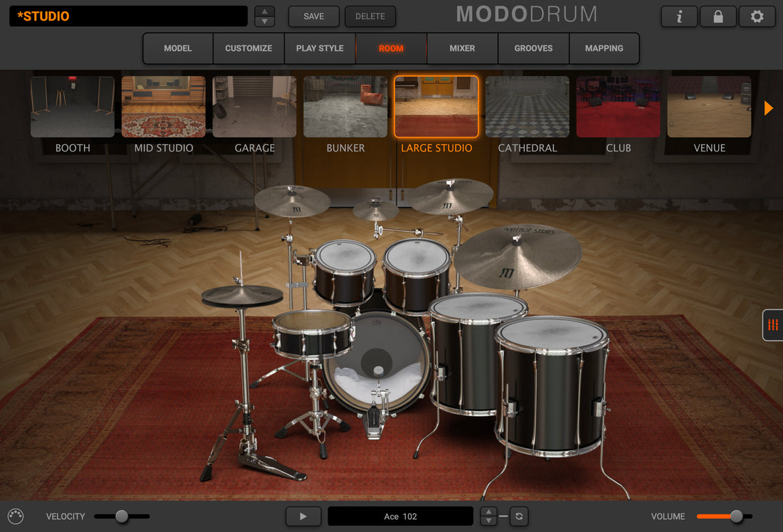Select the CLUB room thumbnail
783x532 pixels.
(618, 107)
